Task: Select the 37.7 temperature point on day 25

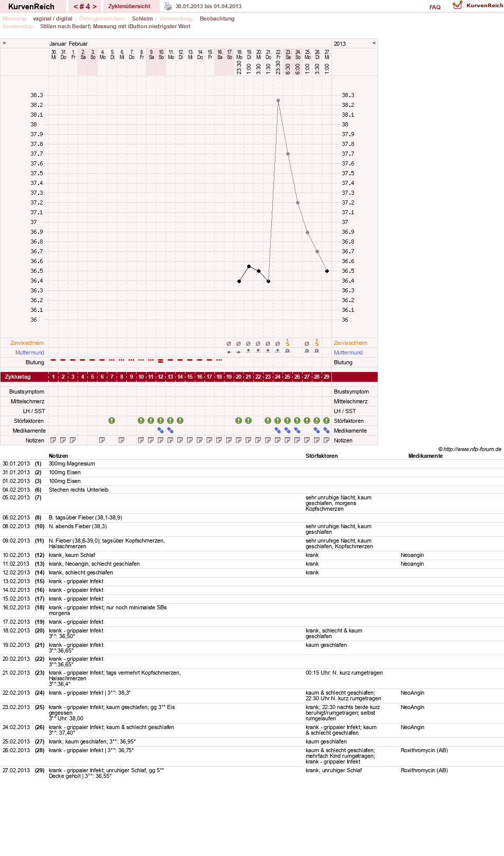Action: click(288, 154)
